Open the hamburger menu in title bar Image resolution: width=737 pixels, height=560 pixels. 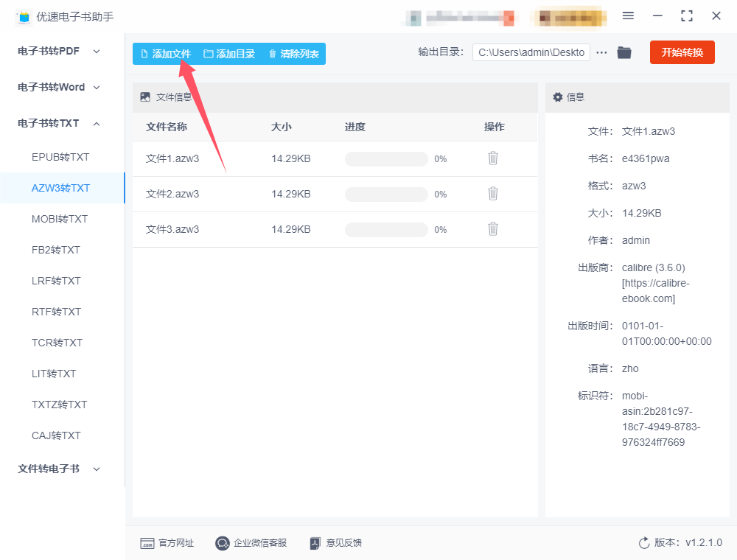[628, 16]
